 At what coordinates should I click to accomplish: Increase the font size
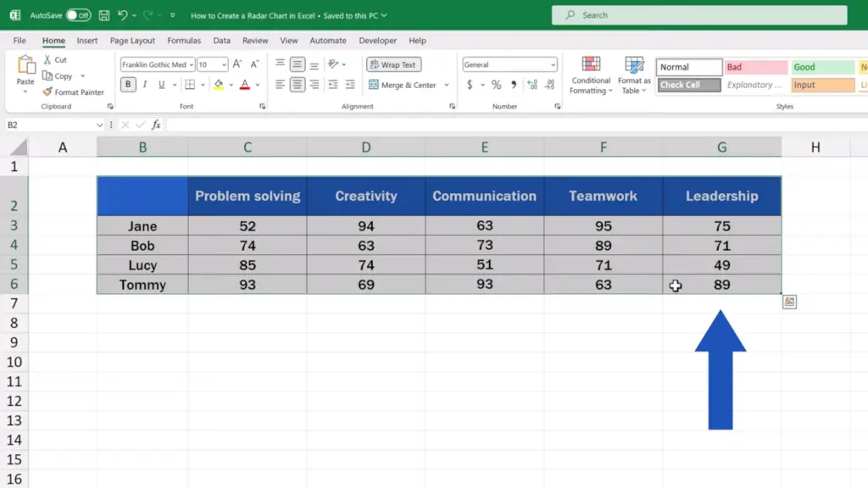(237, 64)
